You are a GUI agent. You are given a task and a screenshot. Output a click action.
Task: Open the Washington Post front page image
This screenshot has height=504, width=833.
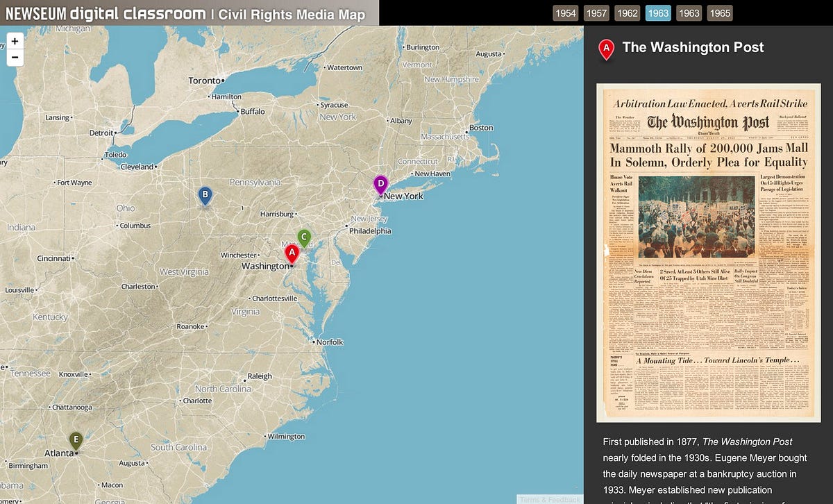pos(709,253)
